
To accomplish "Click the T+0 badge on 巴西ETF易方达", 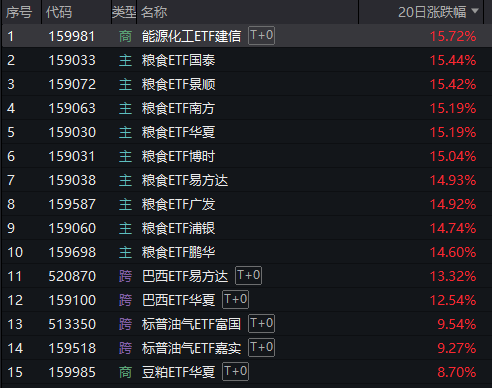I will (x=248, y=275).
